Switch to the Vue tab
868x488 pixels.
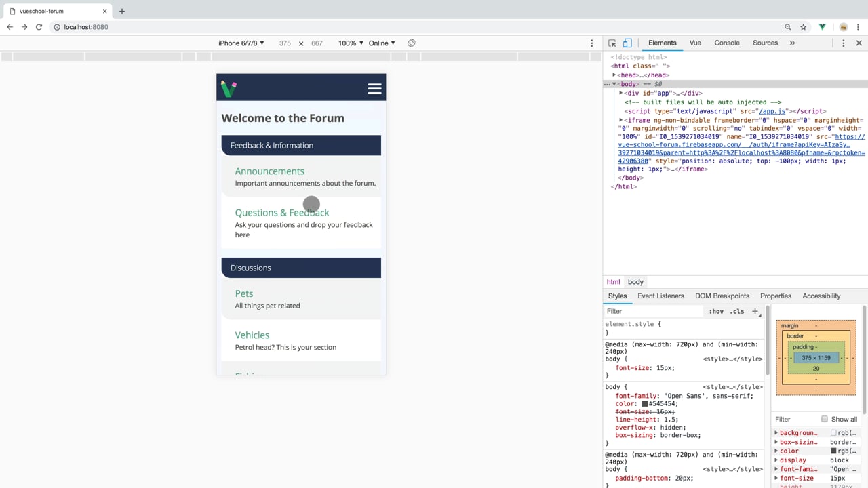(695, 43)
